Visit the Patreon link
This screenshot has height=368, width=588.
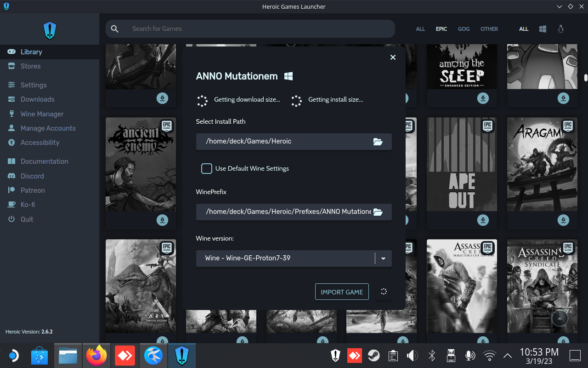pyautogui.click(x=50, y=190)
